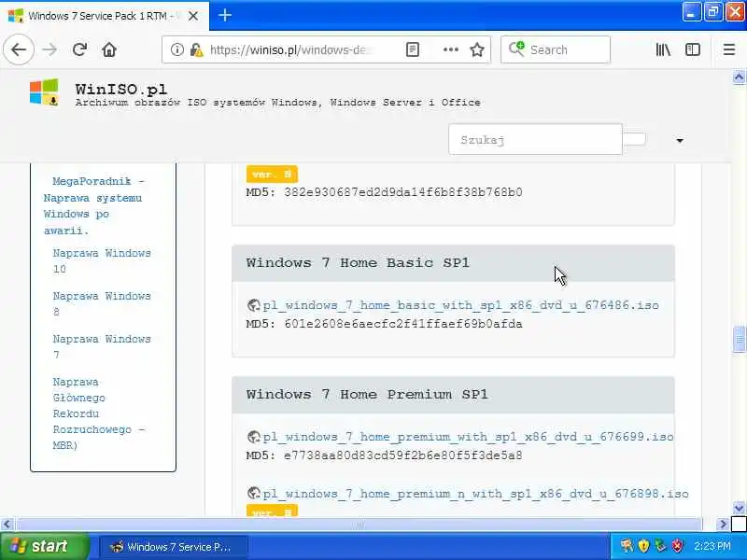Show sidebars using the toolbar icon
Screen dimensions: 747x560
[693, 49]
